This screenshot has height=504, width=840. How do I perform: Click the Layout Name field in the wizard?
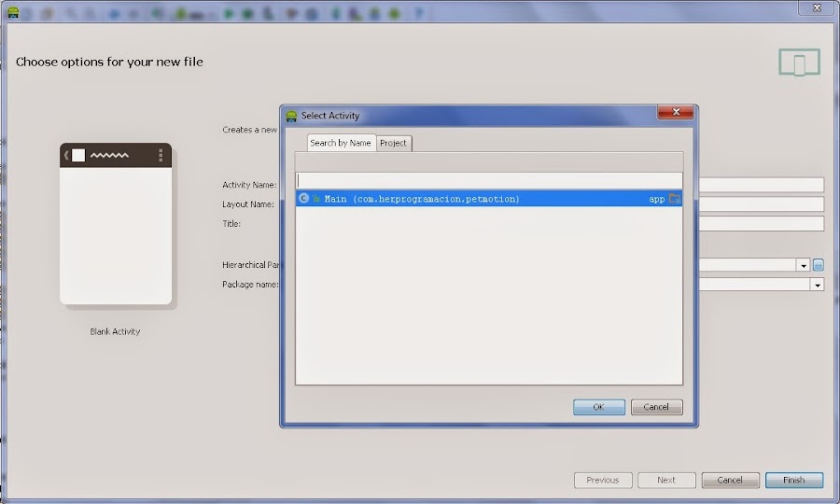(x=762, y=204)
